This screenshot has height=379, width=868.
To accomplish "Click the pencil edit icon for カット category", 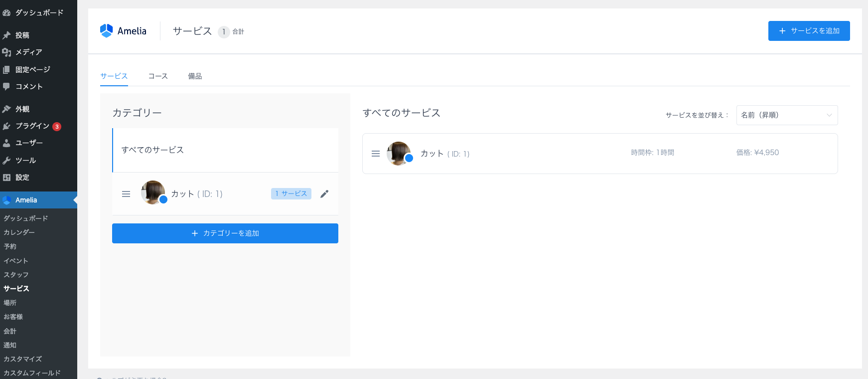I will [324, 194].
